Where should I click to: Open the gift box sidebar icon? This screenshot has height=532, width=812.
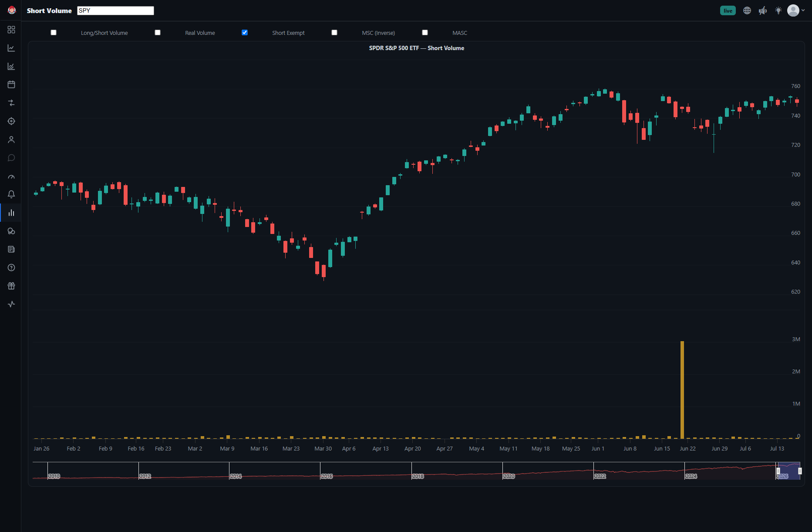click(x=11, y=286)
